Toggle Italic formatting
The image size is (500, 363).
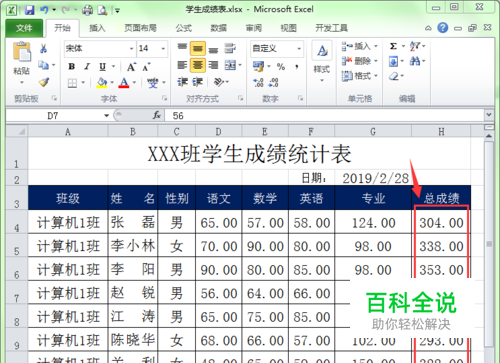click(x=87, y=67)
